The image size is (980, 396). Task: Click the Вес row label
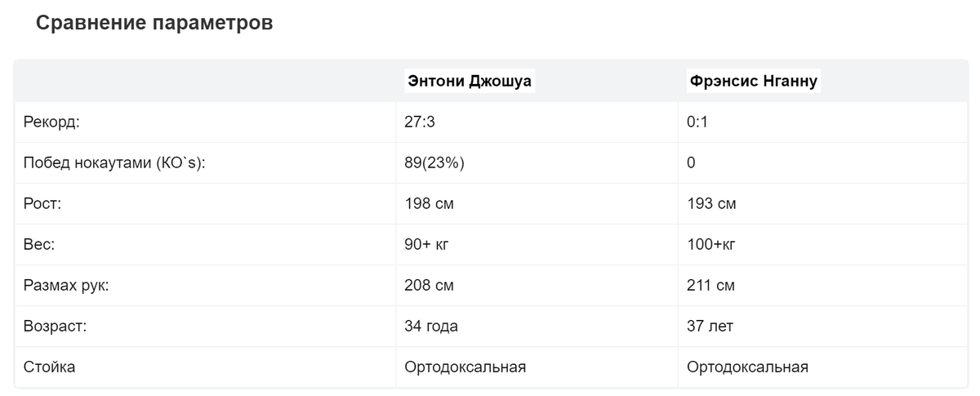point(38,245)
